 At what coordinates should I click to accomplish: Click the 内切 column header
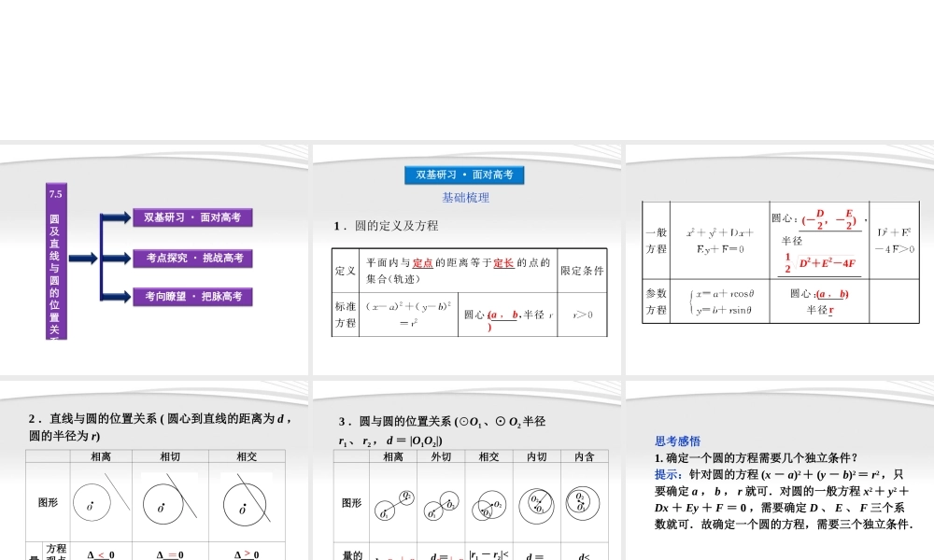(x=537, y=456)
